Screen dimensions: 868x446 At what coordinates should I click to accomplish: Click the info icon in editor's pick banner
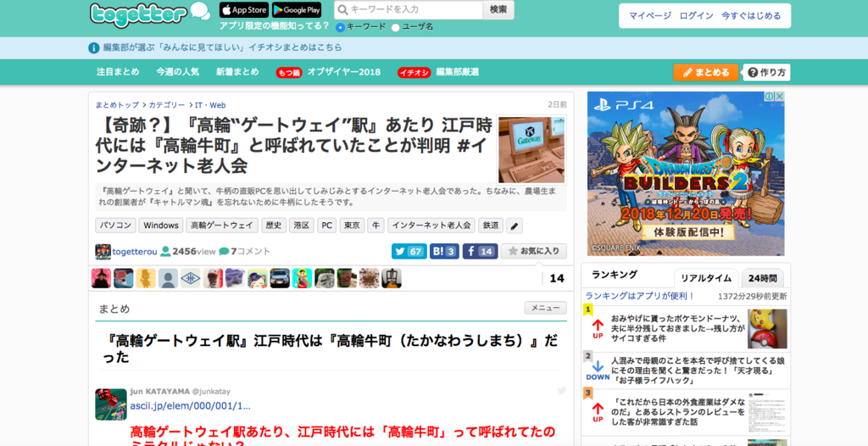[93, 48]
